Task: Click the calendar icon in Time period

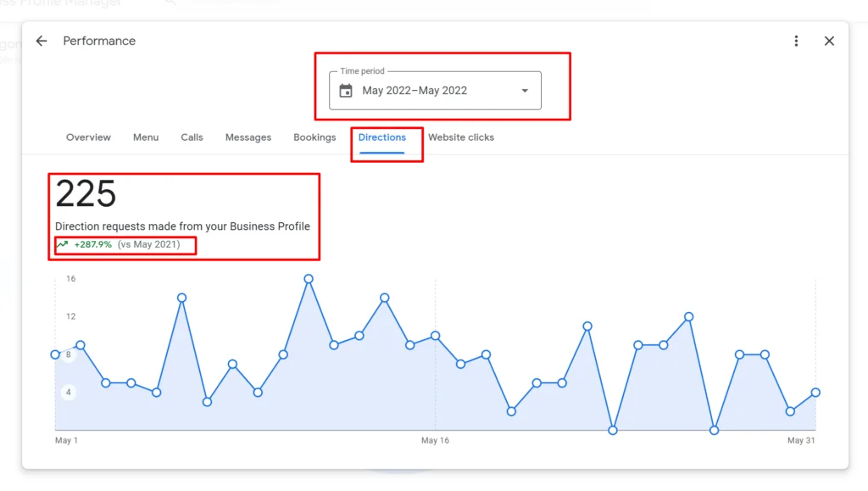Action: click(x=346, y=91)
